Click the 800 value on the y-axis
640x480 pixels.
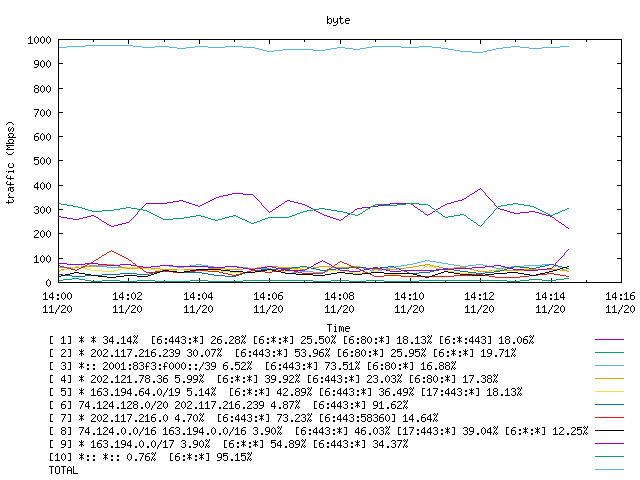(x=42, y=89)
